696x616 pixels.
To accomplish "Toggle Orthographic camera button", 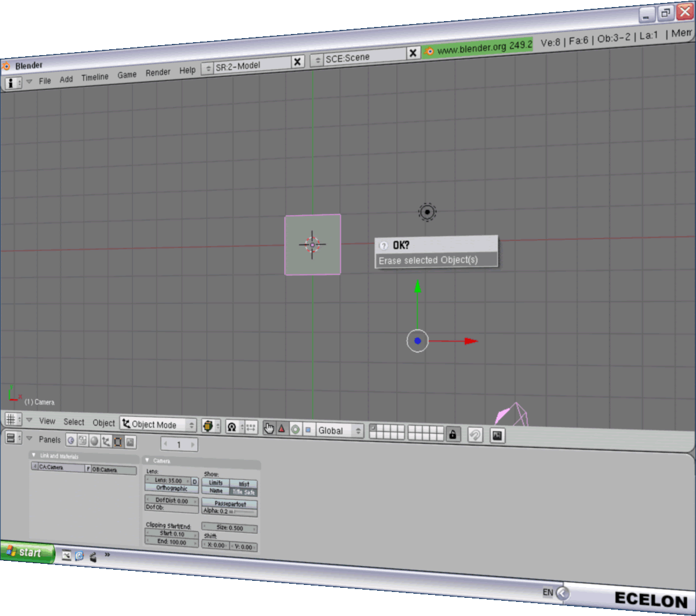I will click(x=172, y=488).
